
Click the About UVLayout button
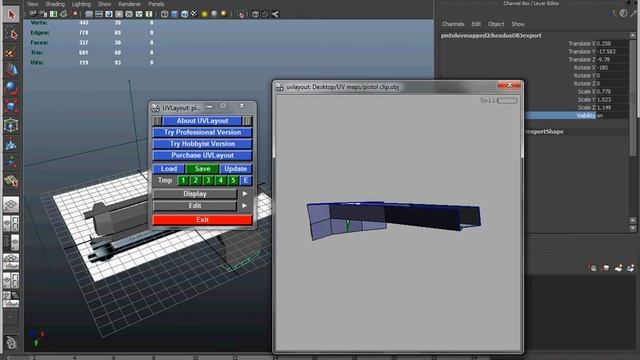(x=202, y=121)
